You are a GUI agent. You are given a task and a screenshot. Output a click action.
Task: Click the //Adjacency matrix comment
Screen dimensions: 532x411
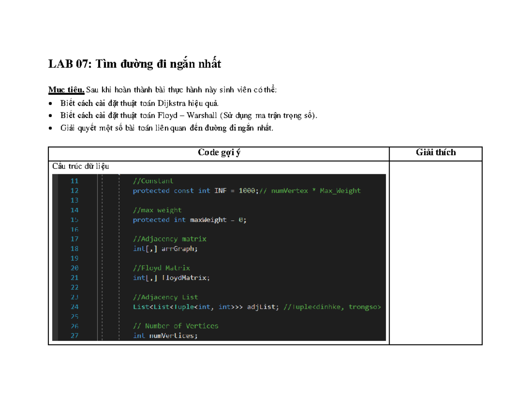coord(170,239)
